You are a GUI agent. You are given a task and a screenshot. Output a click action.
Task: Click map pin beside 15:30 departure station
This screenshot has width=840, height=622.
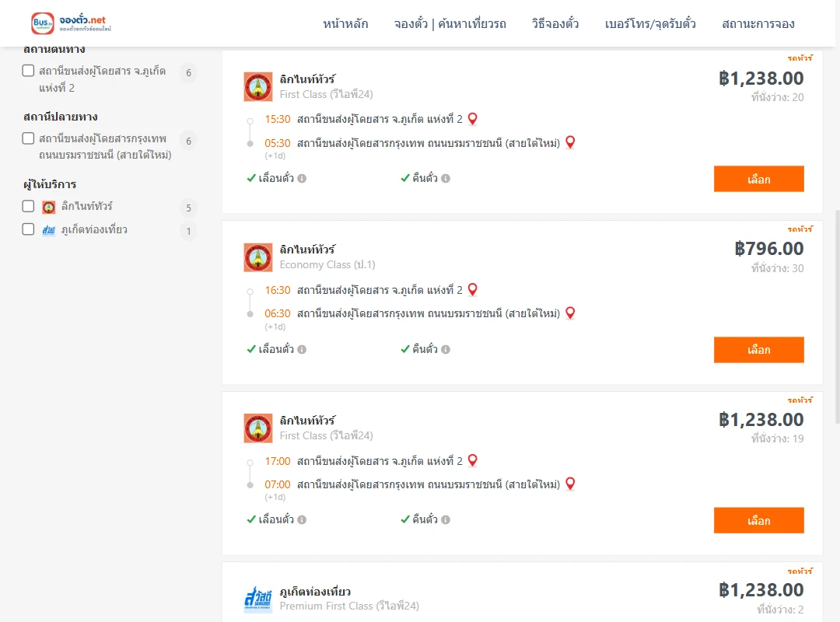point(473,119)
